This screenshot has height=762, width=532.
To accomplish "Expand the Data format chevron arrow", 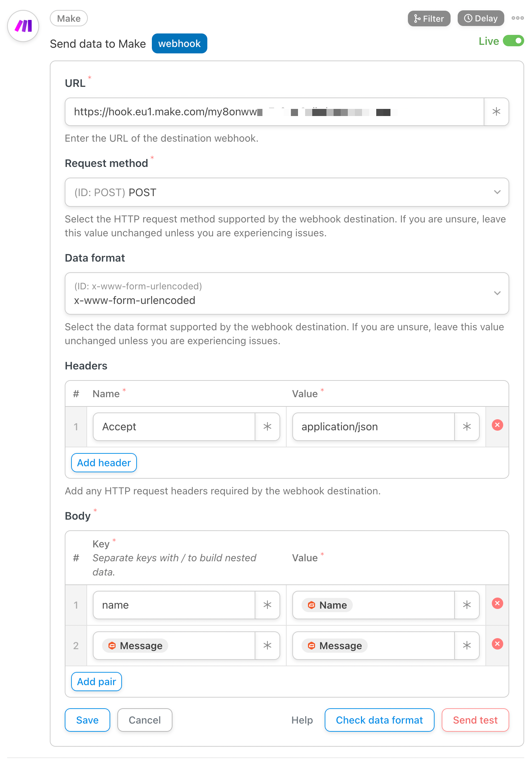I will (497, 293).
